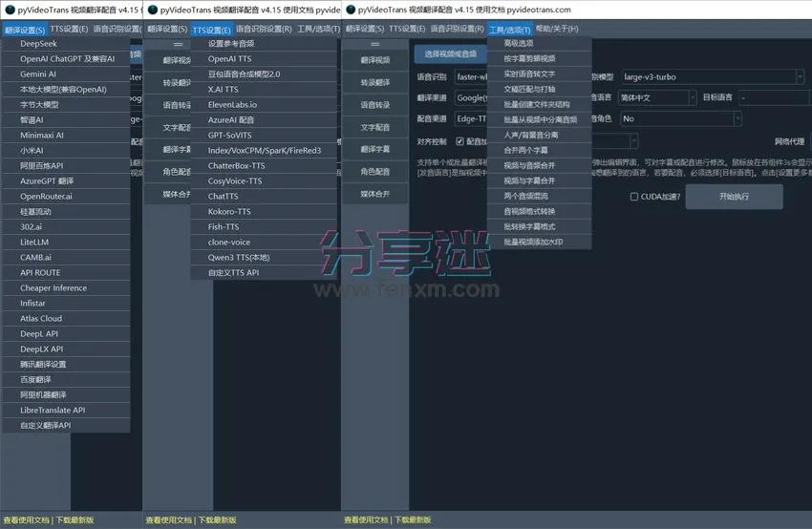Select 人声/背景音分离 tools entry
This screenshot has height=529, width=812.
click(x=540, y=135)
